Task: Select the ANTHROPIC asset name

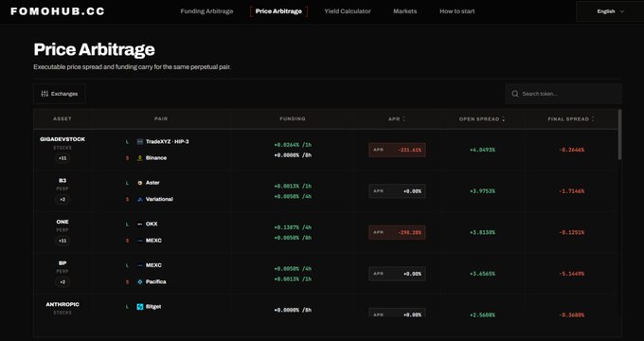Action: point(63,304)
